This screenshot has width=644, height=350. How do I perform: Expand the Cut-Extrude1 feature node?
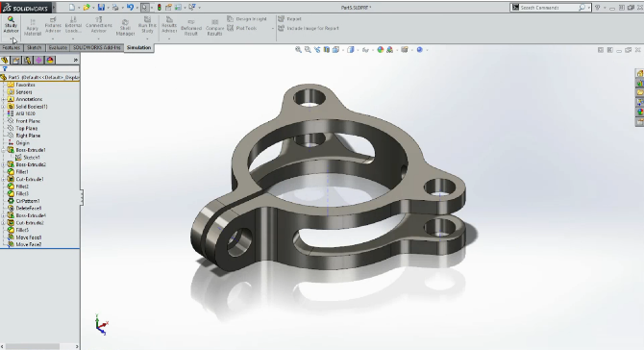4,179
